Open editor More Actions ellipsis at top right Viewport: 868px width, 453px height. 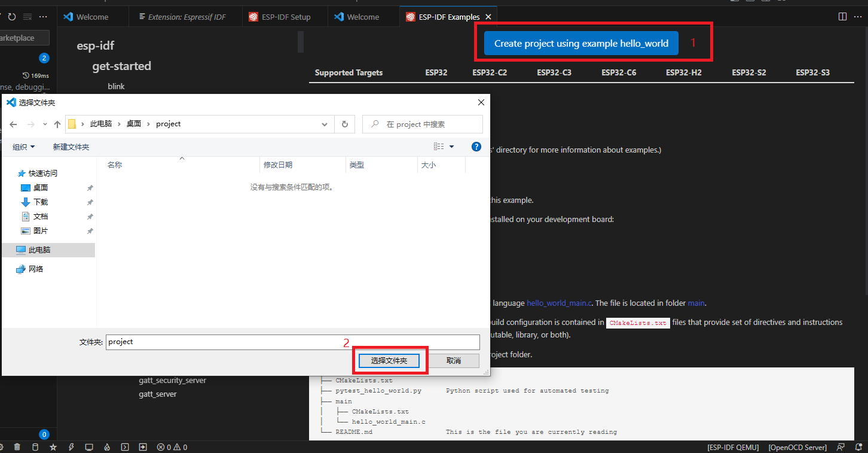[858, 17]
